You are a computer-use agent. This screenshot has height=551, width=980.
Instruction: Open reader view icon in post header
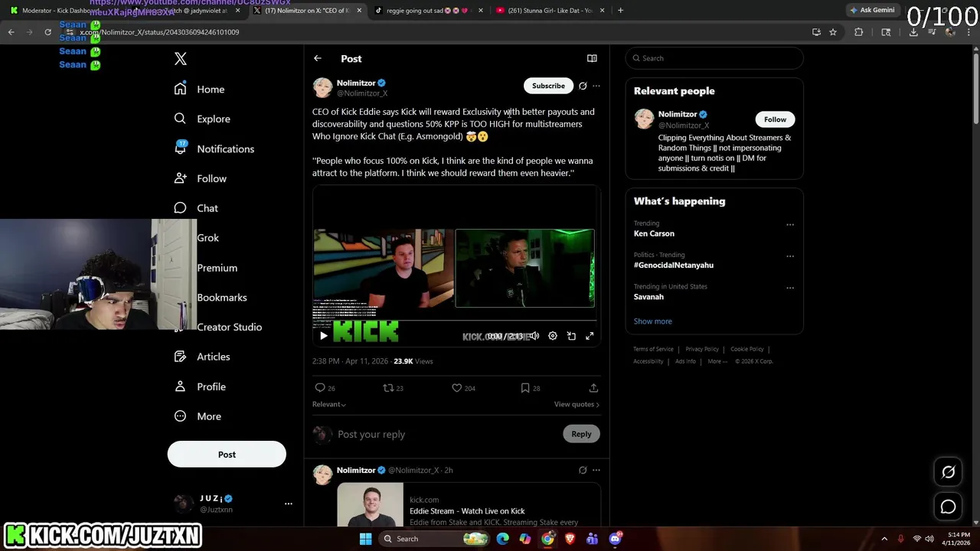(592, 58)
